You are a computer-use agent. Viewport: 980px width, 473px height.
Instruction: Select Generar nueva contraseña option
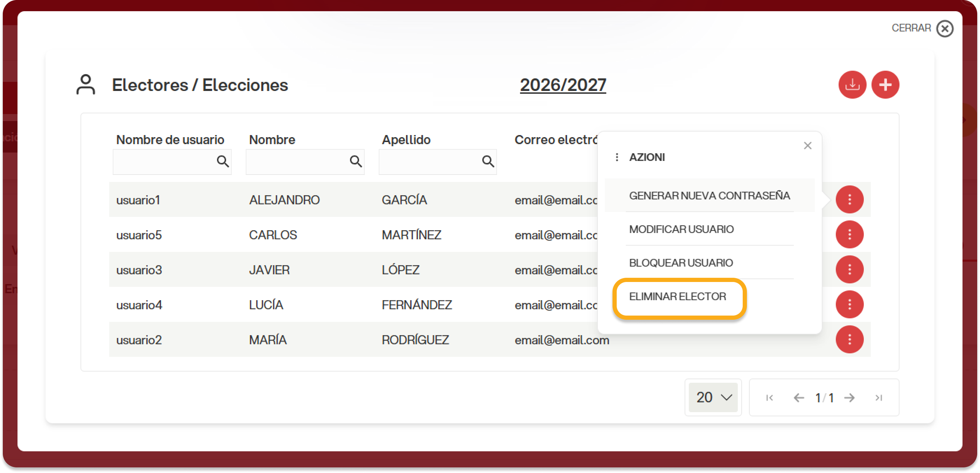pyautogui.click(x=709, y=196)
